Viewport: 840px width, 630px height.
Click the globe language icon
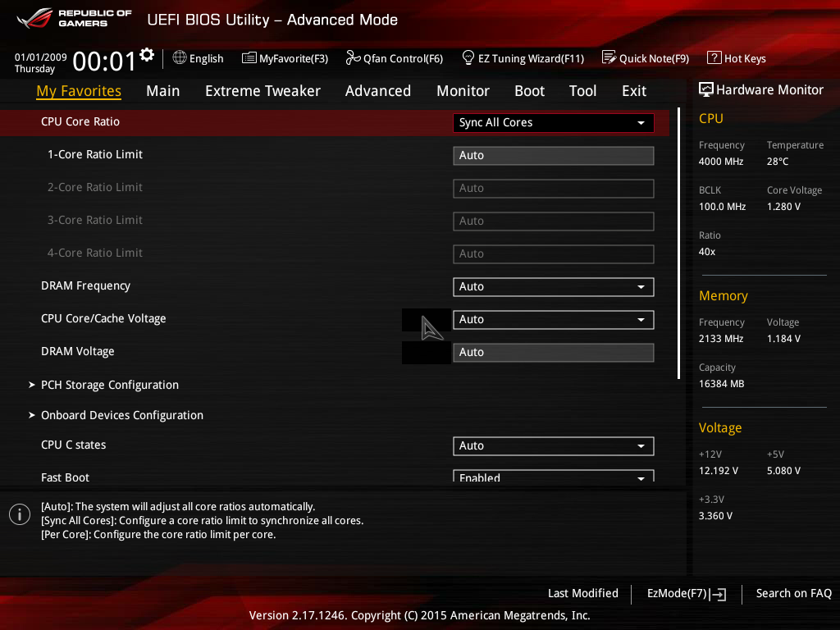pyautogui.click(x=180, y=58)
